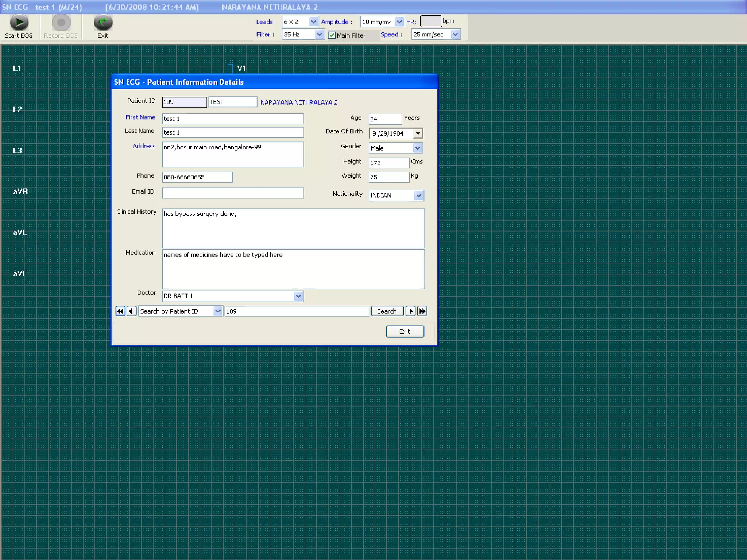The height and width of the screenshot is (560, 747).
Task: Click into the Email ID field
Action: [x=233, y=193]
